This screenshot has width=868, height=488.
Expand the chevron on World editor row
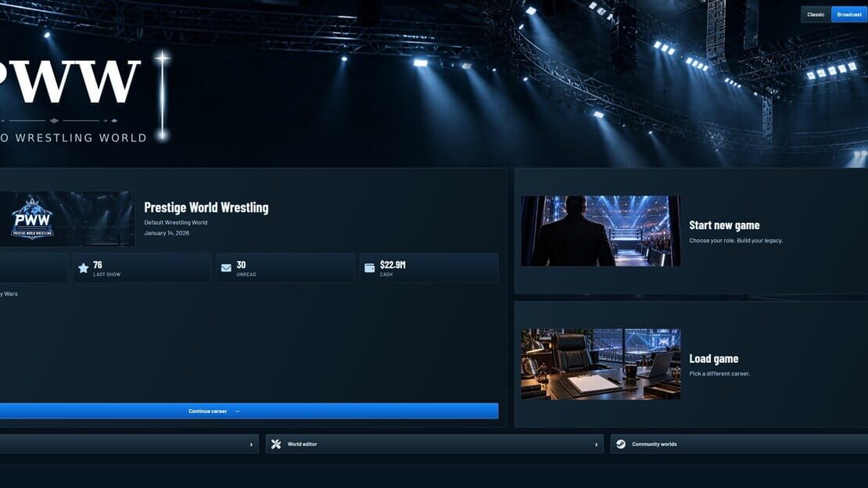pos(596,444)
